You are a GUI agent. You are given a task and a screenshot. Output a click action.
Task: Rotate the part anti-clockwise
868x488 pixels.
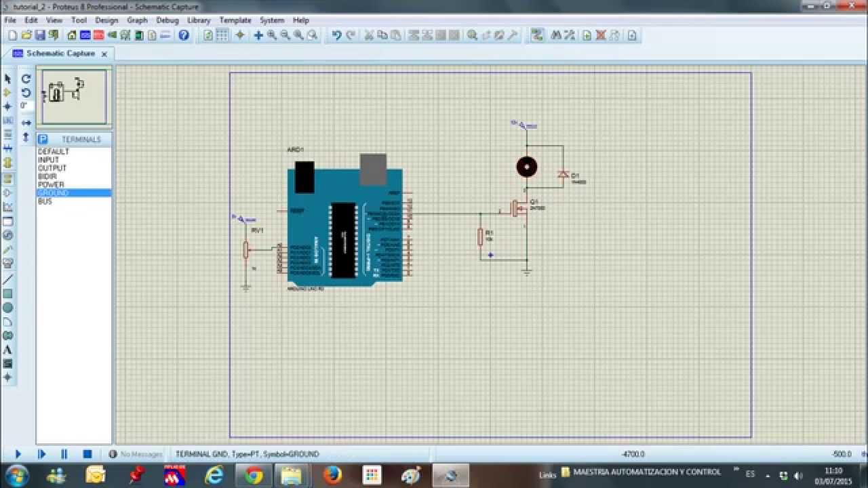tap(26, 93)
